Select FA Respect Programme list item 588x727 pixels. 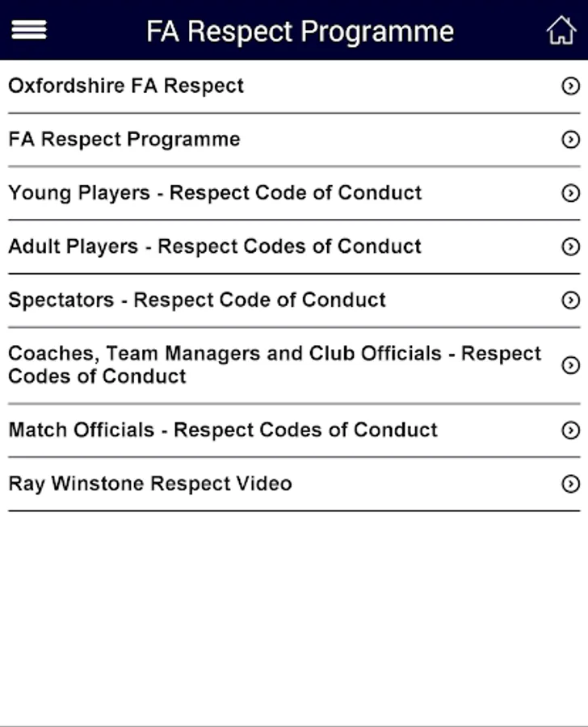(124, 140)
